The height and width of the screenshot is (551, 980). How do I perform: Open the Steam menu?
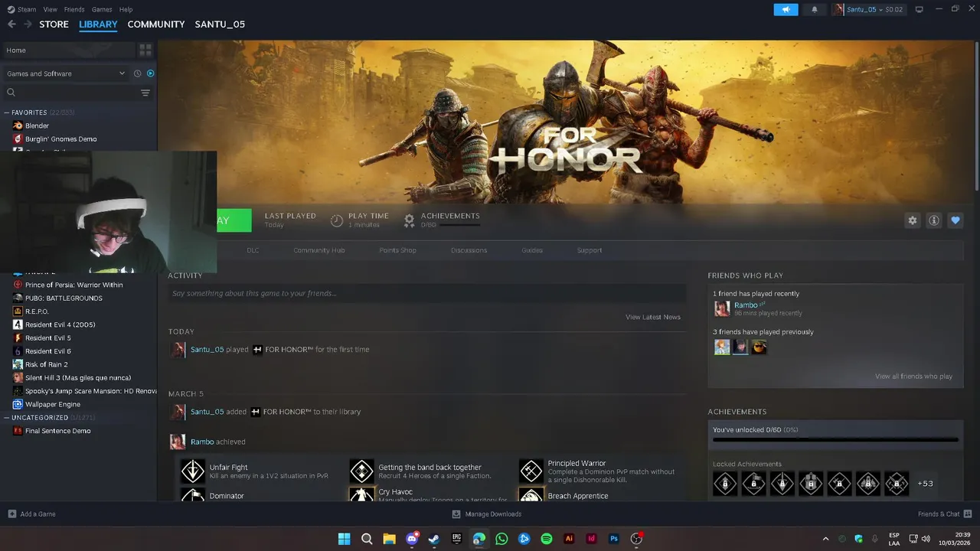(27, 9)
